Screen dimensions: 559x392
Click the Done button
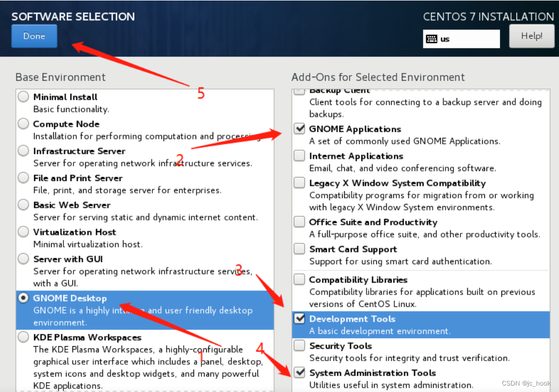tap(34, 36)
